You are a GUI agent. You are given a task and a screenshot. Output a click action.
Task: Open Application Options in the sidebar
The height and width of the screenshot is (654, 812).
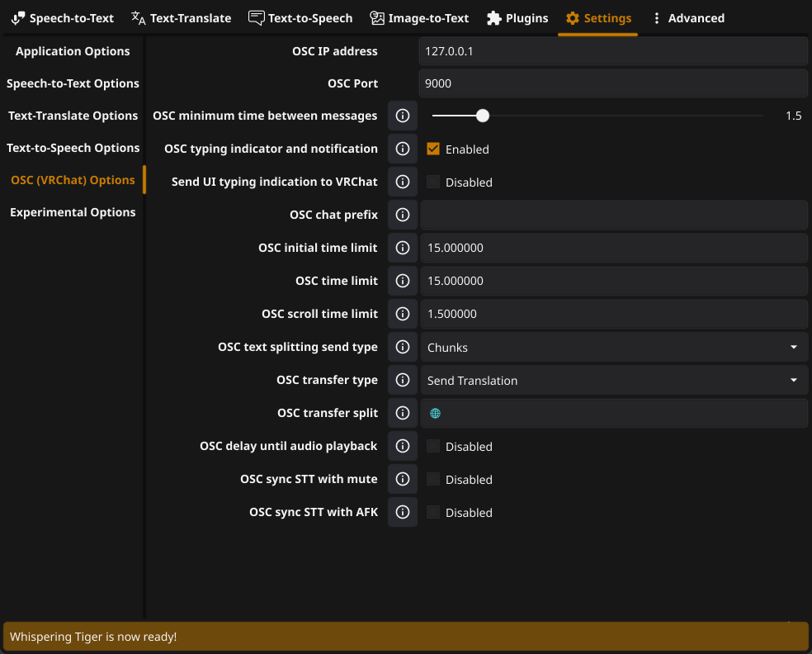point(73,51)
